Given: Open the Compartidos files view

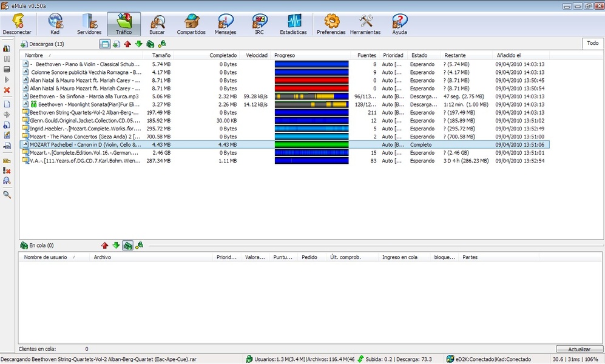Looking at the screenshot, I should pos(191,24).
